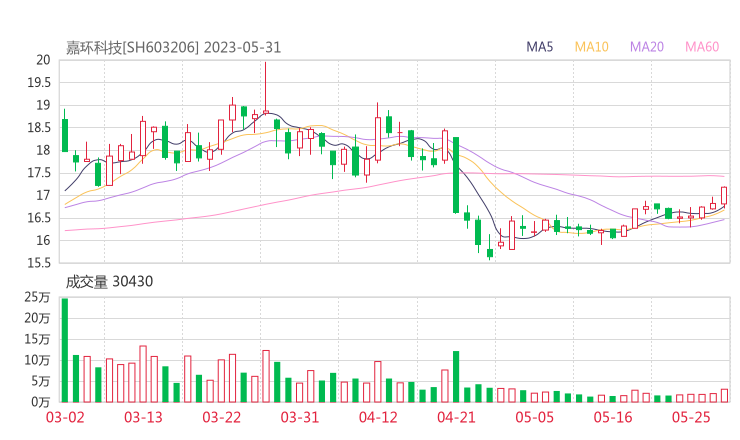The height and width of the screenshot is (440, 740).
Task: Click the 19.5 price axis label
Action: tap(39, 83)
